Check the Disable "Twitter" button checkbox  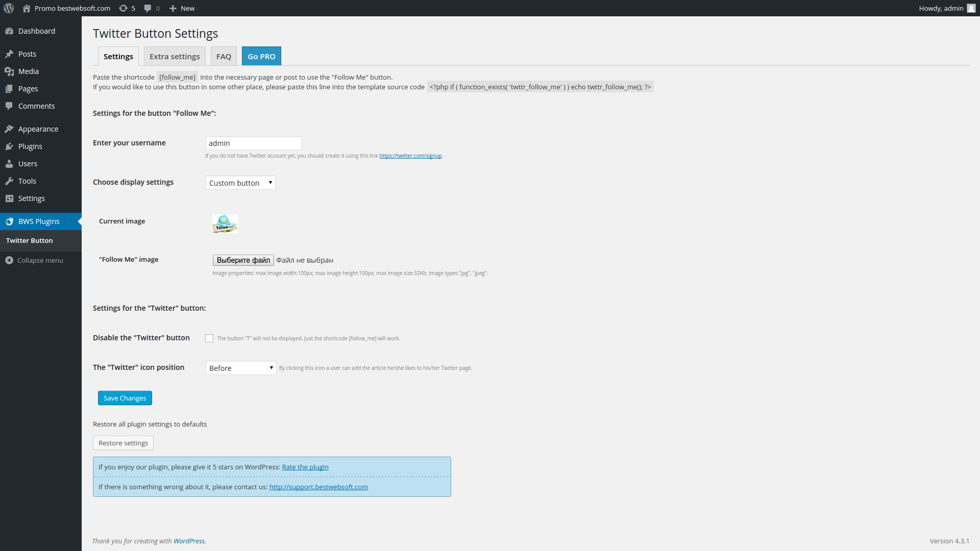click(x=209, y=338)
